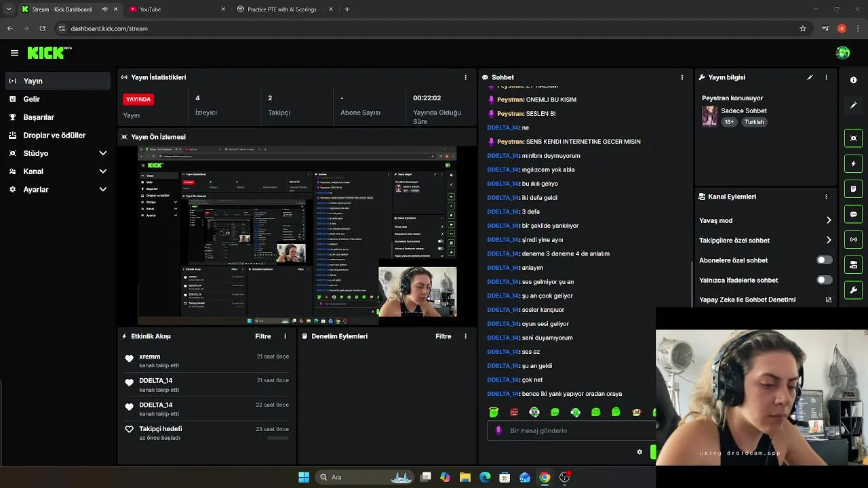Image resolution: width=868 pixels, height=488 pixels.
Task: Open external link for Yapay Zeka ile Sohbet Denetimi
Action: pyautogui.click(x=829, y=300)
